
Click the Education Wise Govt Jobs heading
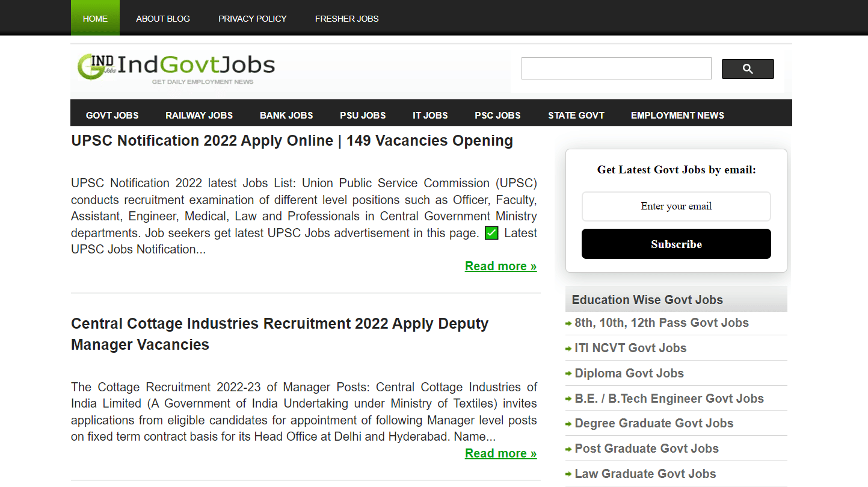pyautogui.click(x=647, y=300)
